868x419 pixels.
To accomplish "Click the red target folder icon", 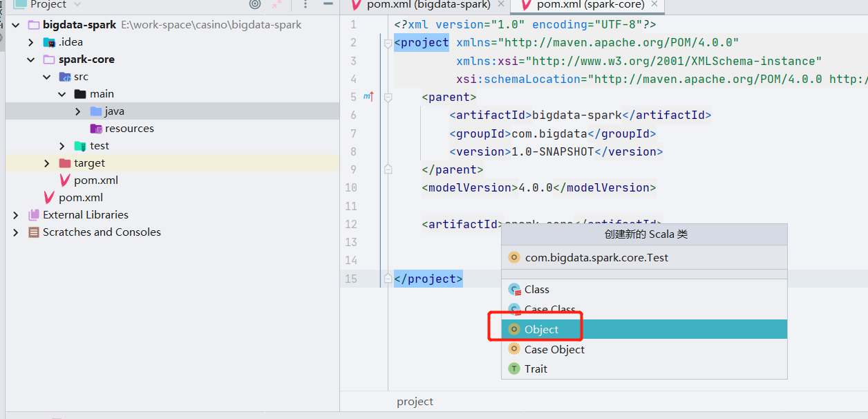I will (x=65, y=163).
